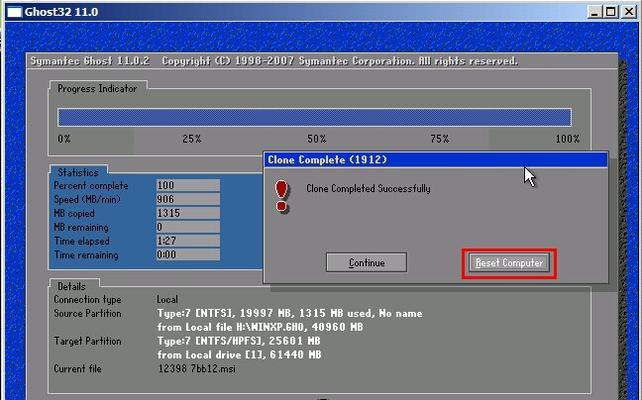Click the Progress Indicator heading
Screen dimensions: 642x400
pyautogui.click(x=97, y=89)
